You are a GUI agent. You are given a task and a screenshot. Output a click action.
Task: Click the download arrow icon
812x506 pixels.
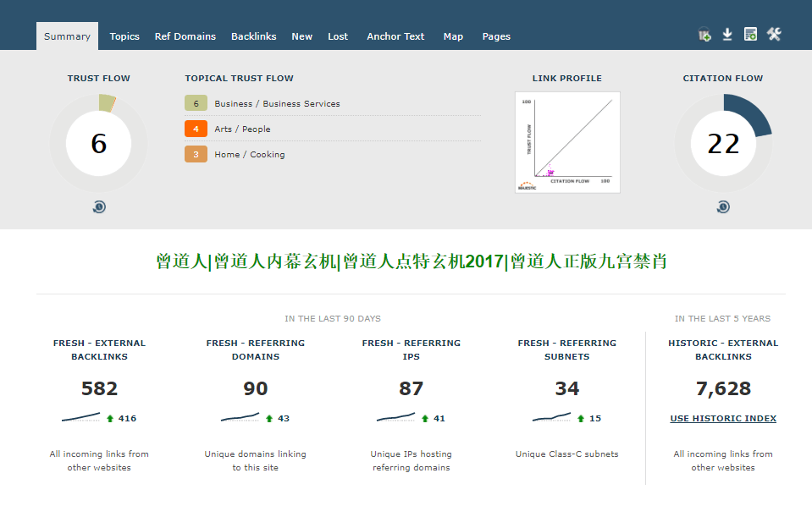pyautogui.click(x=727, y=35)
